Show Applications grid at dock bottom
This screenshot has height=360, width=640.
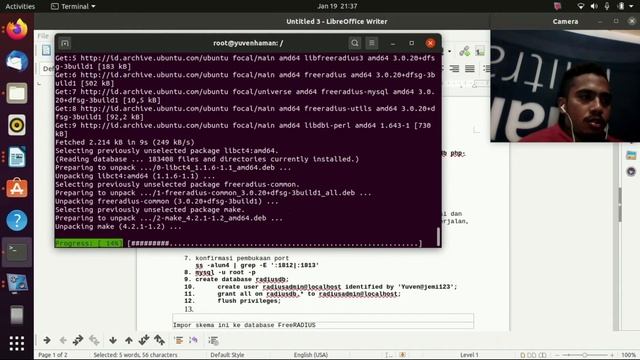(17, 343)
